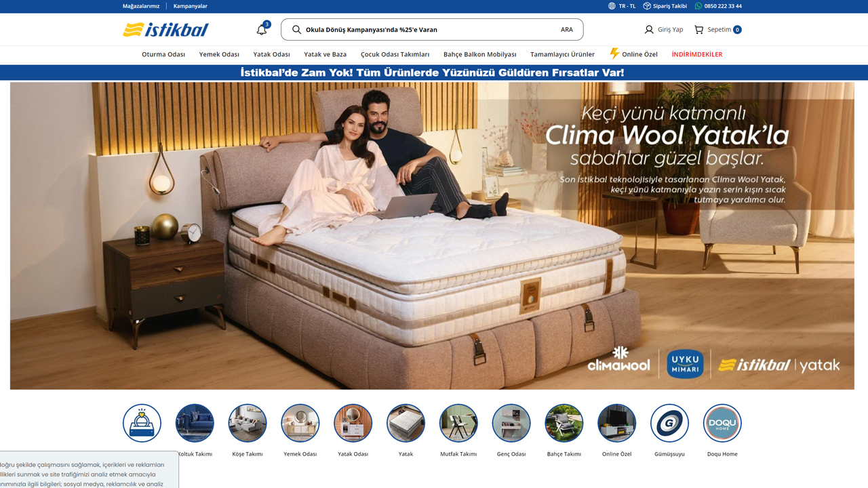Open the Mutfak Takımı category icon
Viewport: 868px width, 488px height.
[x=458, y=423]
